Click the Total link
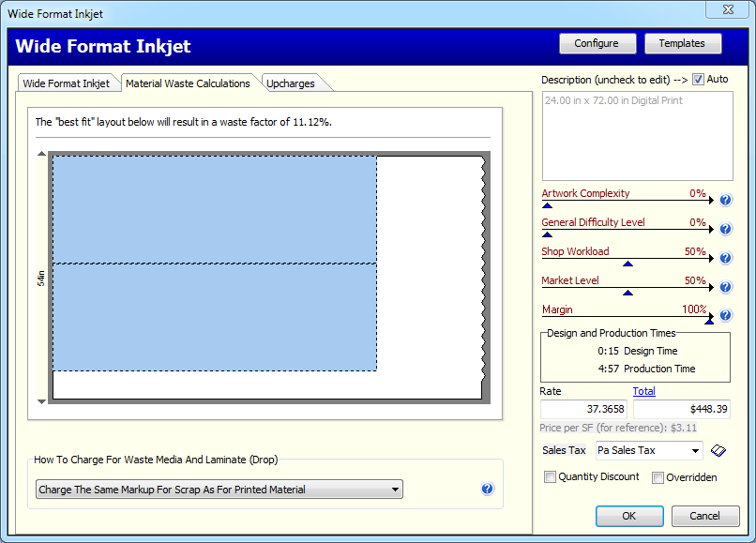Viewport: 756px width, 543px height. 644,391
